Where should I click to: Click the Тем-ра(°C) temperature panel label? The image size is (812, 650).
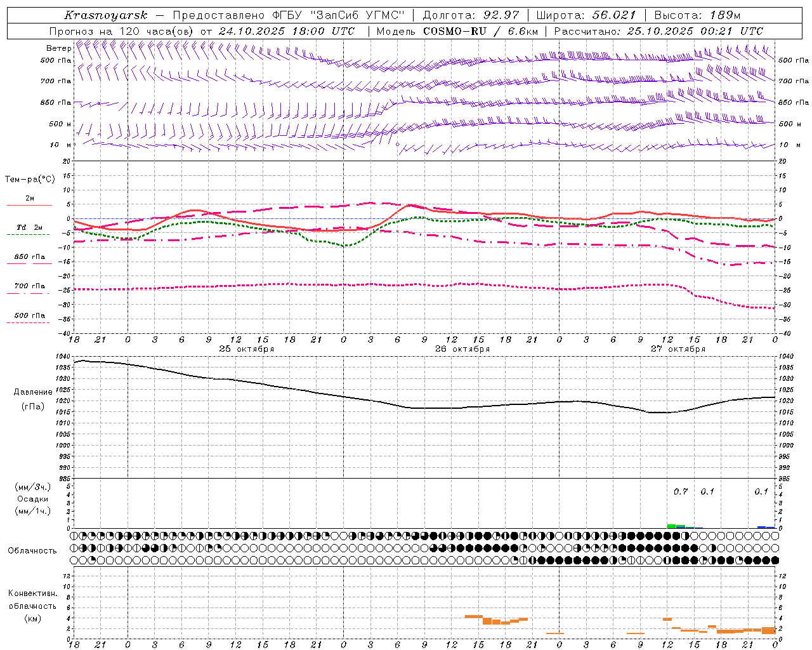pyautogui.click(x=30, y=180)
